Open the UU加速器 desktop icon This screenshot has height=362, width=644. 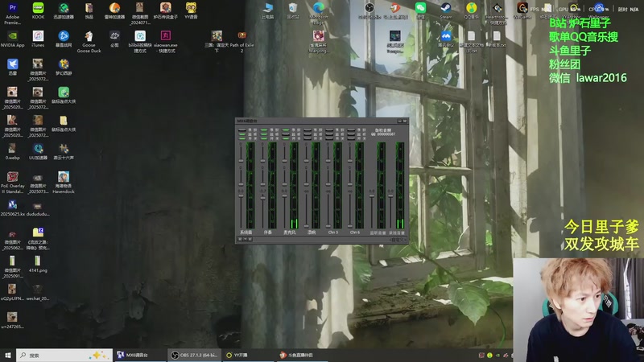[x=38, y=151]
